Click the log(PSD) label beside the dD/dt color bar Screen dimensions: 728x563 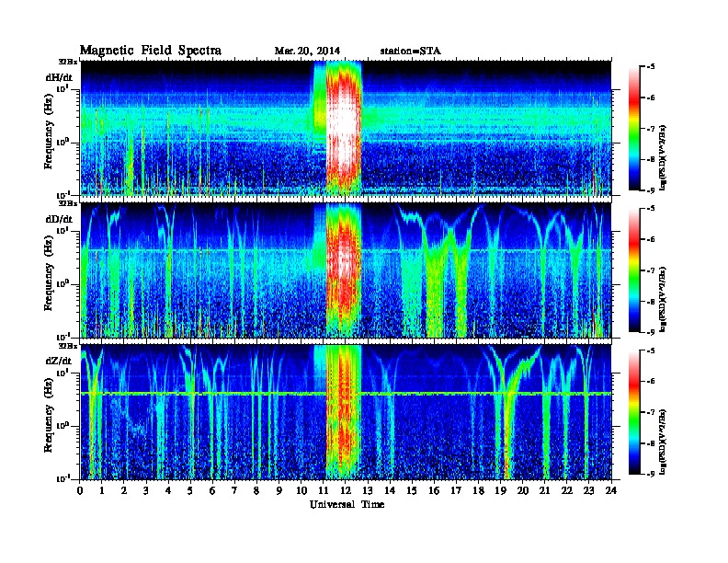664,299
